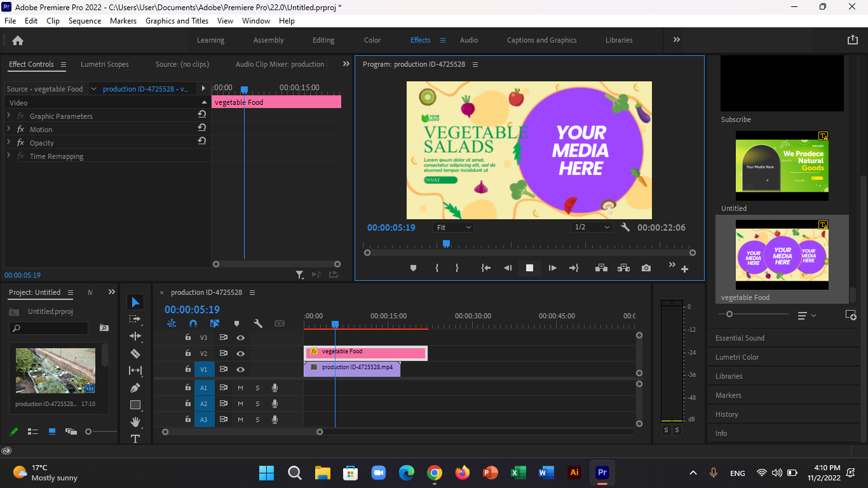
Task: Toggle Linked Selection in timeline
Action: pos(215,323)
